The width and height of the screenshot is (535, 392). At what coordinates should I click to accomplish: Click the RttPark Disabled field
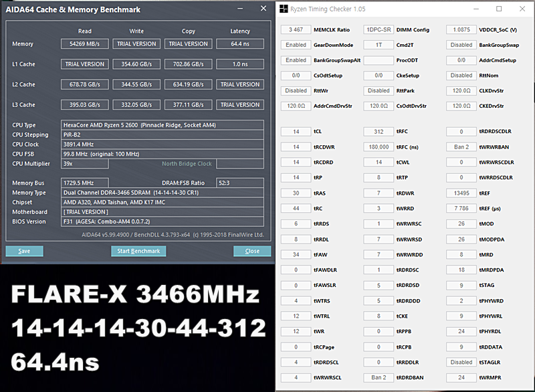click(379, 90)
